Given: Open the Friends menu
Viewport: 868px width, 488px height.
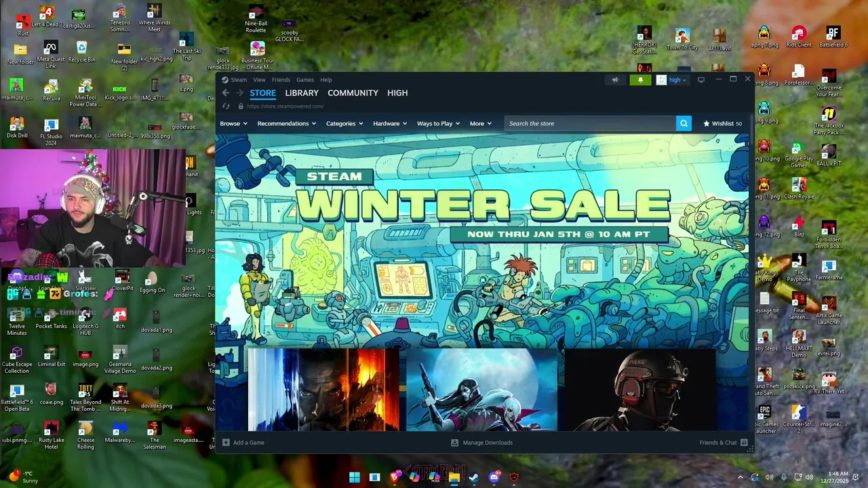Looking at the screenshot, I should point(281,80).
